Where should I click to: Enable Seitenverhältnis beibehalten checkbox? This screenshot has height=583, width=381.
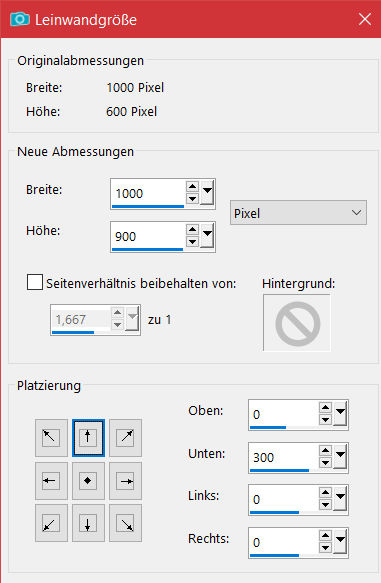coord(35,282)
